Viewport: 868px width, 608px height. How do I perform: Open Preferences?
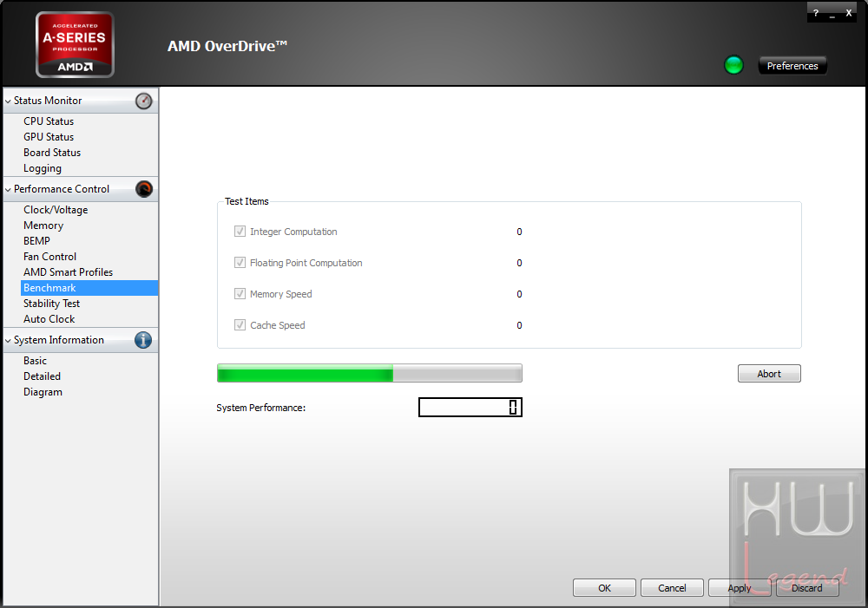(x=792, y=66)
